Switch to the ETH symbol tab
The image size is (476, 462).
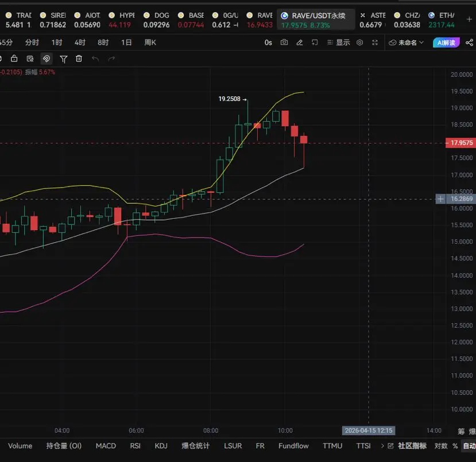click(442, 20)
